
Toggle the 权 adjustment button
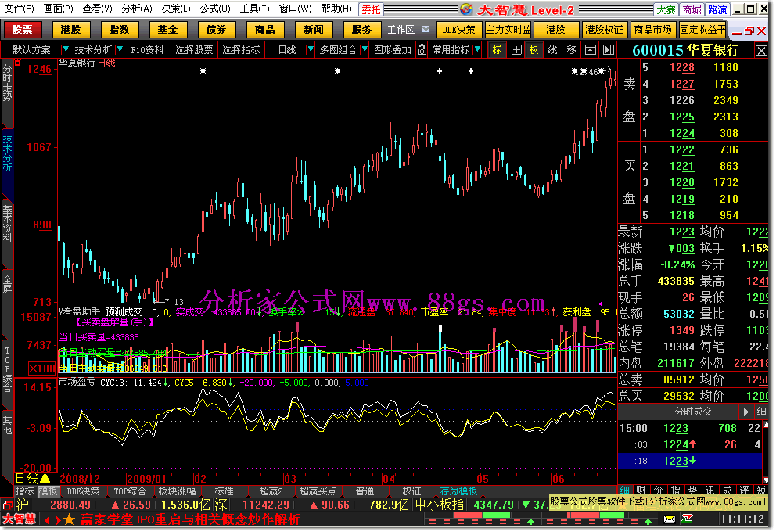coord(536,50)
